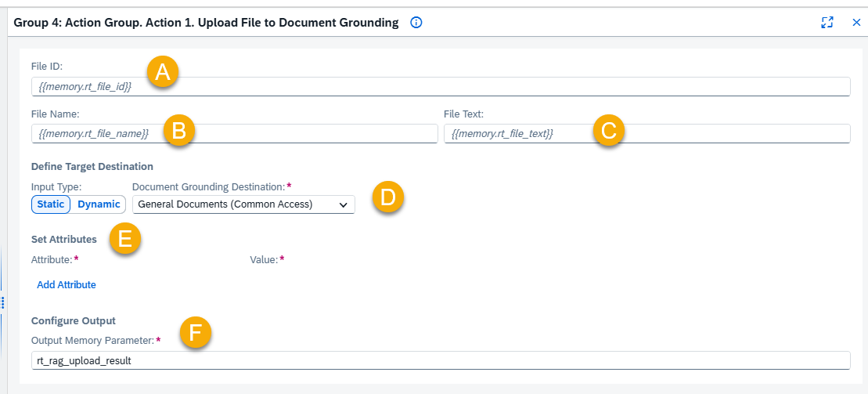The height and width of the screenshot is (394, 868).
Task: Select the Static input type
Action: (51, 204)
